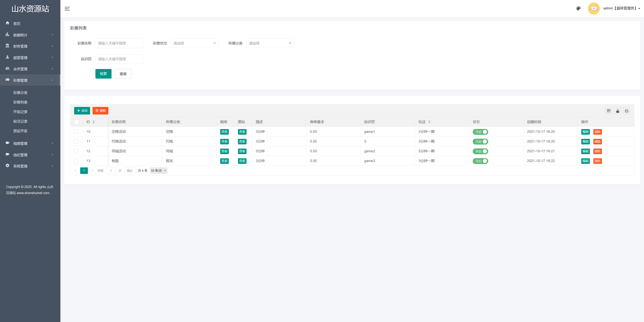Image resolution: width=644 pixels, height=322 pixels.
Task: Sort table by ID column arrows
Action: (94, 122)
